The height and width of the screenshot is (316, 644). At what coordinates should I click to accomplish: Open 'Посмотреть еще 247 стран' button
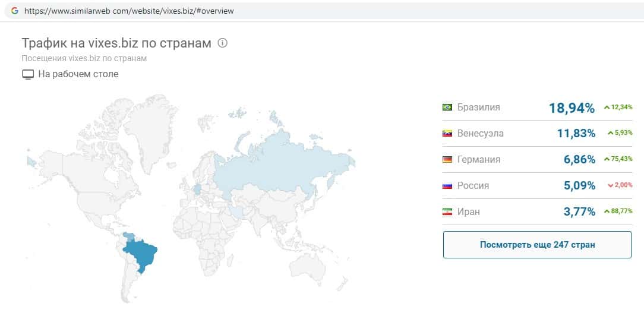(x=537, y=245)
